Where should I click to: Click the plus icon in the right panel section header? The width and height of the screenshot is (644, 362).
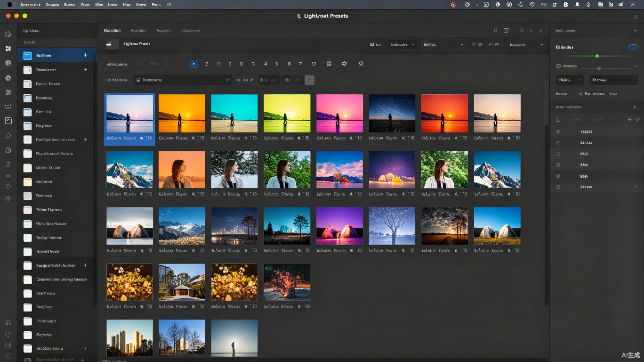click(x=635, y=107)
